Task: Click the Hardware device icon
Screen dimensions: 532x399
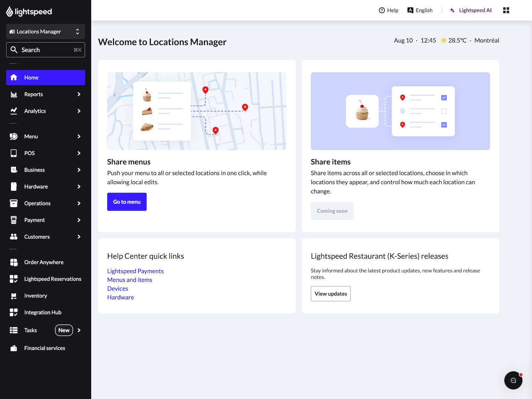Action: [14, 187]
